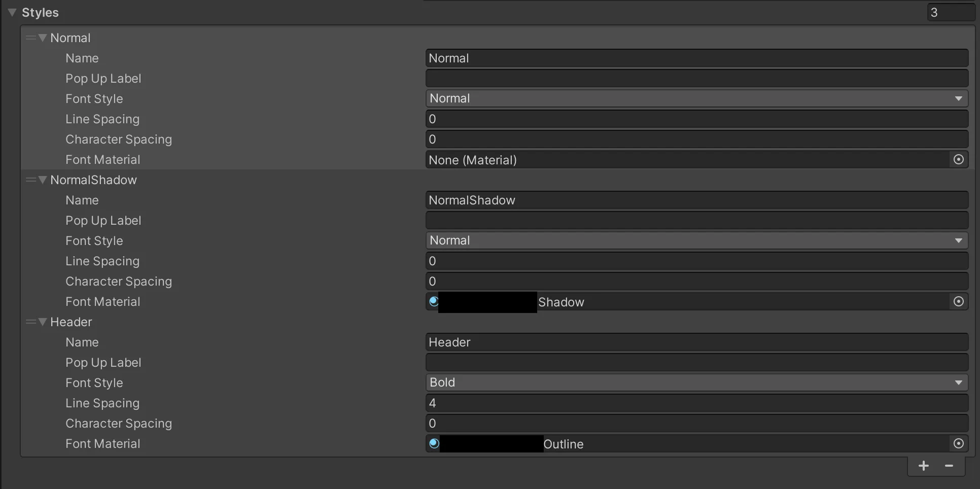Collapse the Header style element
Viewport: 980px width, 489px height.
tap(43, 322)
